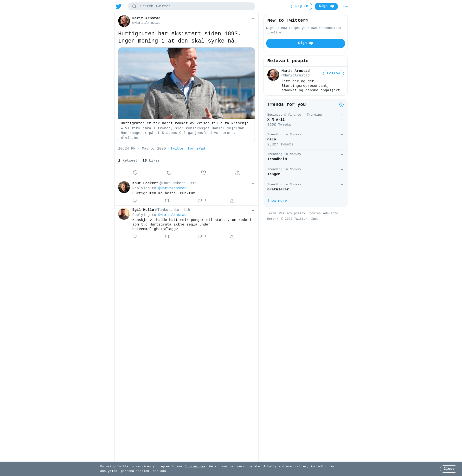Open @MaritArnstad mention in Egil Helle's reply
This screenshot has width=462, height=476.
pyautogui.click(x=172, y=215)
